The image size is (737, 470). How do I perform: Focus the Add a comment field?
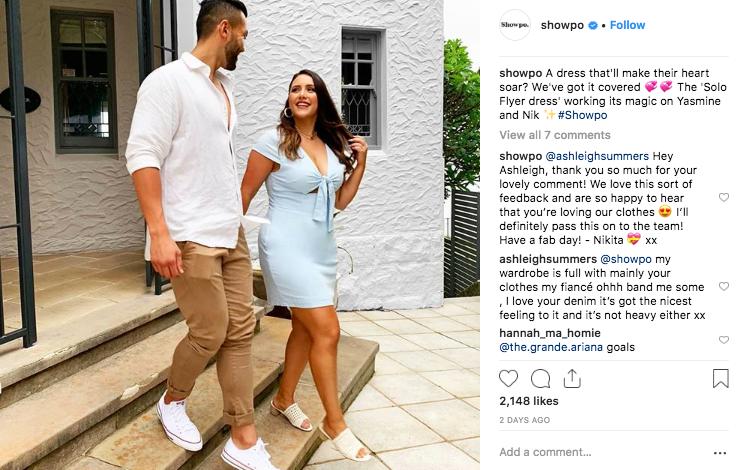[602, 452]
